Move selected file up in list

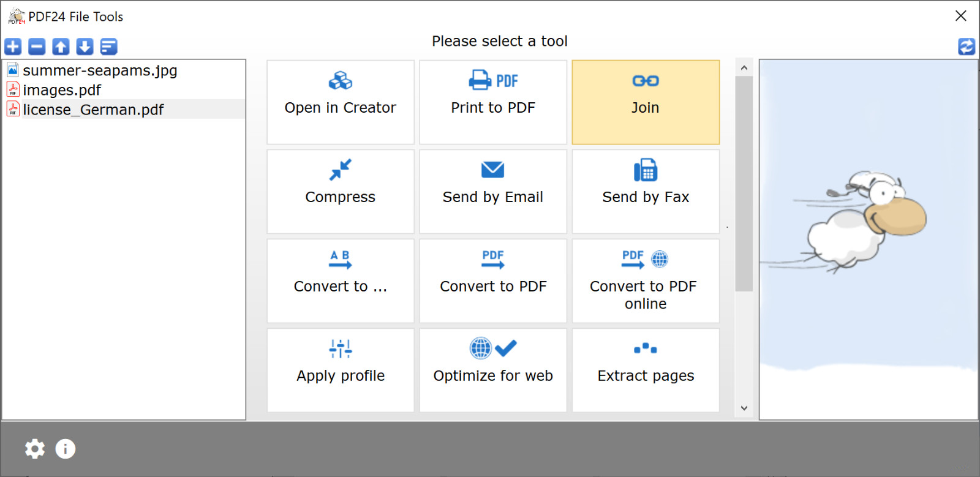pyautogui.click(x=61, y=47)
